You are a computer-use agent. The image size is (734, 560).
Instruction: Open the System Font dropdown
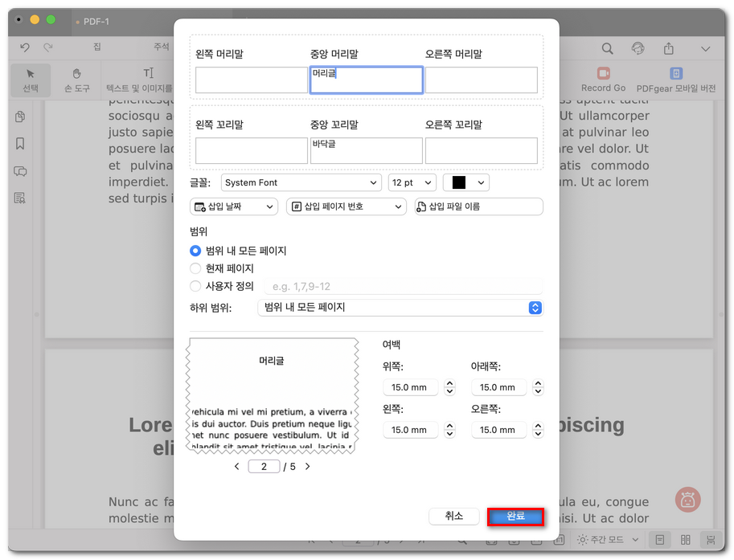click(x=301, y=182)
